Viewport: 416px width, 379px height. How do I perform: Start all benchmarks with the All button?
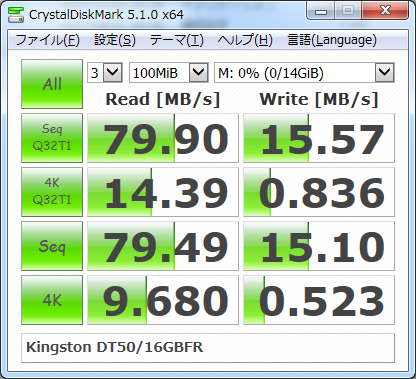(x=52, y=84)
